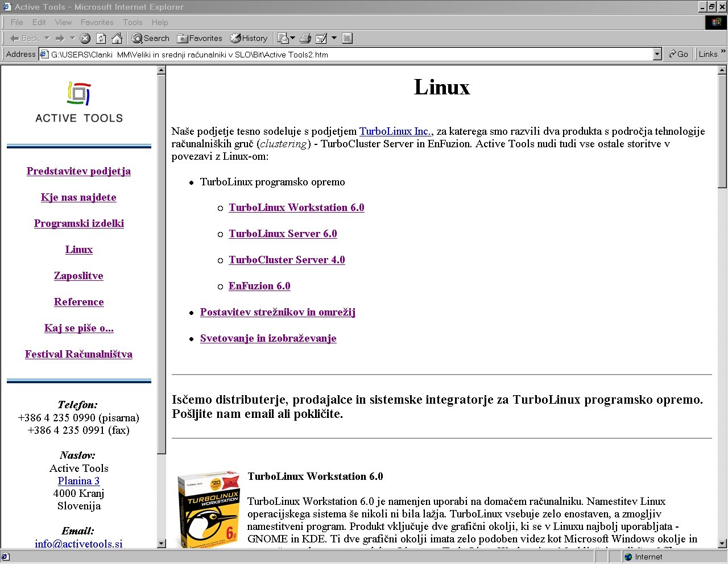Open the Favorites pane
This screenshot has height=564, width=728.
(200, 38)
